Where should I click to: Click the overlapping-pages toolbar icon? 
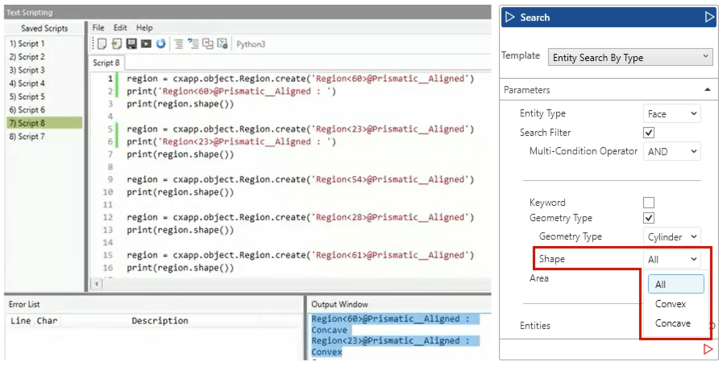pos(208,44)
